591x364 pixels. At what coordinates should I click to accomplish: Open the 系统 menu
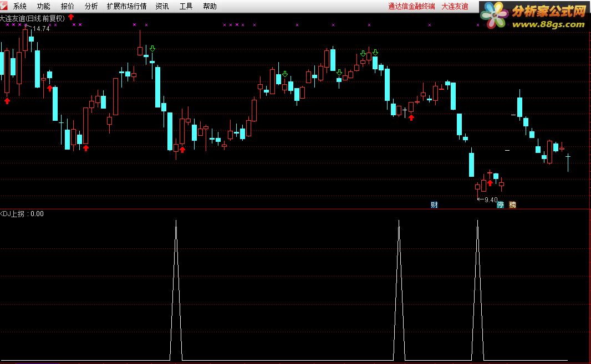[19, 6]
